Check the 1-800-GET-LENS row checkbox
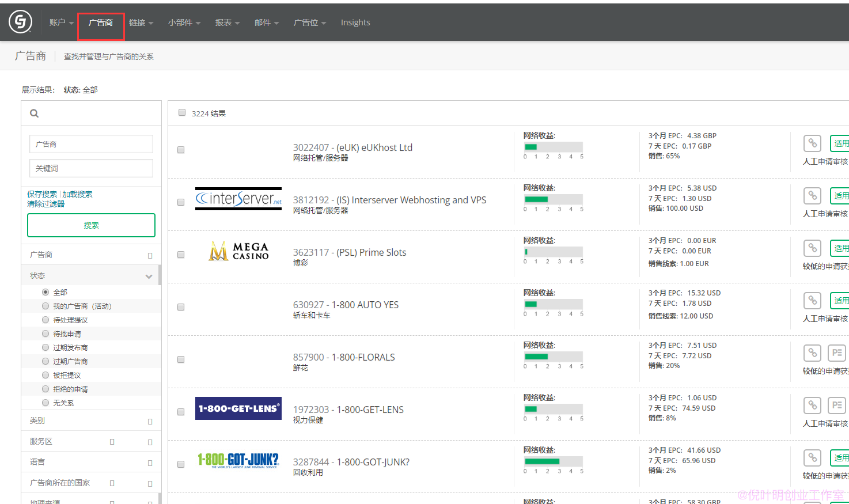This screenshot has width=849, height=504. pyautogui.click(x=181, y=412)
